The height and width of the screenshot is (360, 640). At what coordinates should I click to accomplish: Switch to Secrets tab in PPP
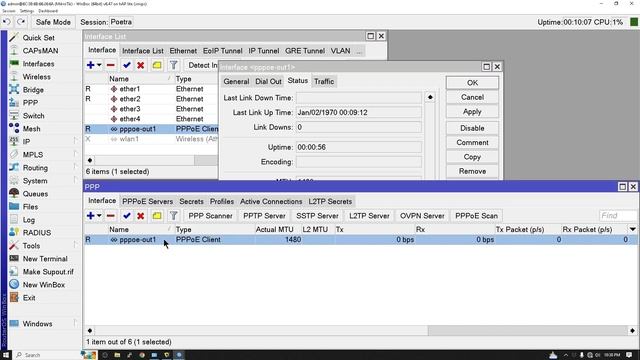(x=191, y=202)
